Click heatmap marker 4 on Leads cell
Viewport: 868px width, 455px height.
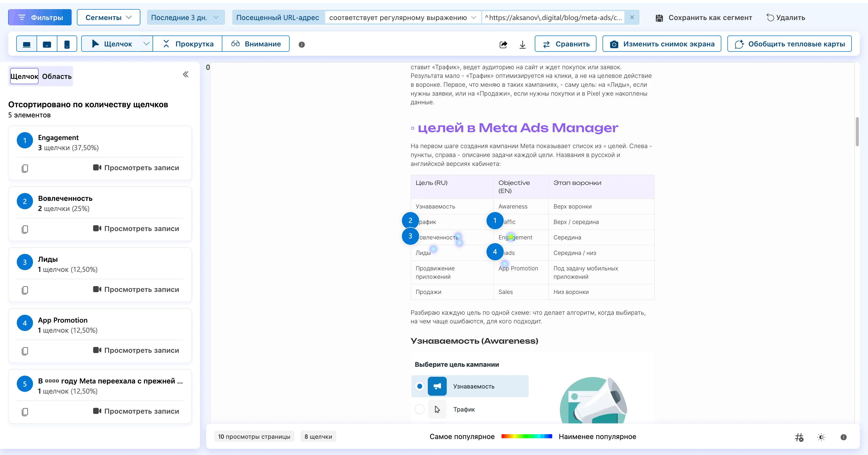click(495, 252)
